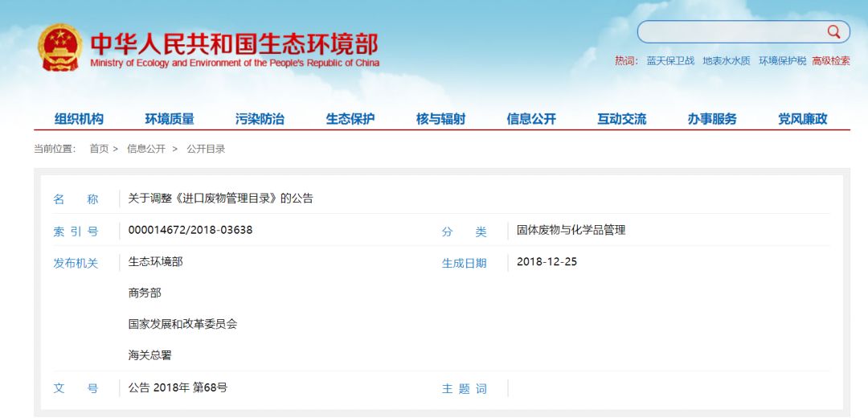Select issuing agency 海关总署

pos(150,355)
